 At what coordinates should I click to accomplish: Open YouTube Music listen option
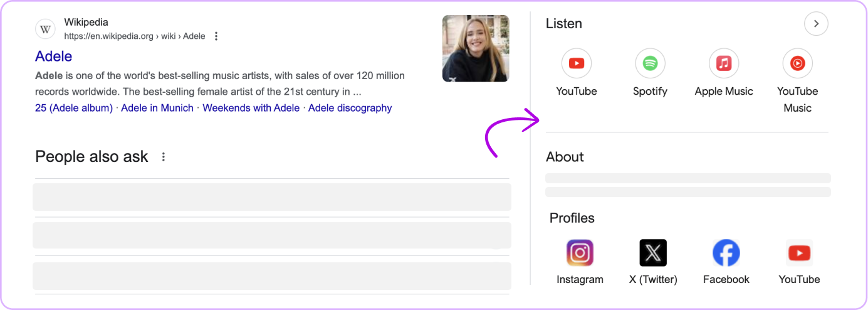(797, 63)
